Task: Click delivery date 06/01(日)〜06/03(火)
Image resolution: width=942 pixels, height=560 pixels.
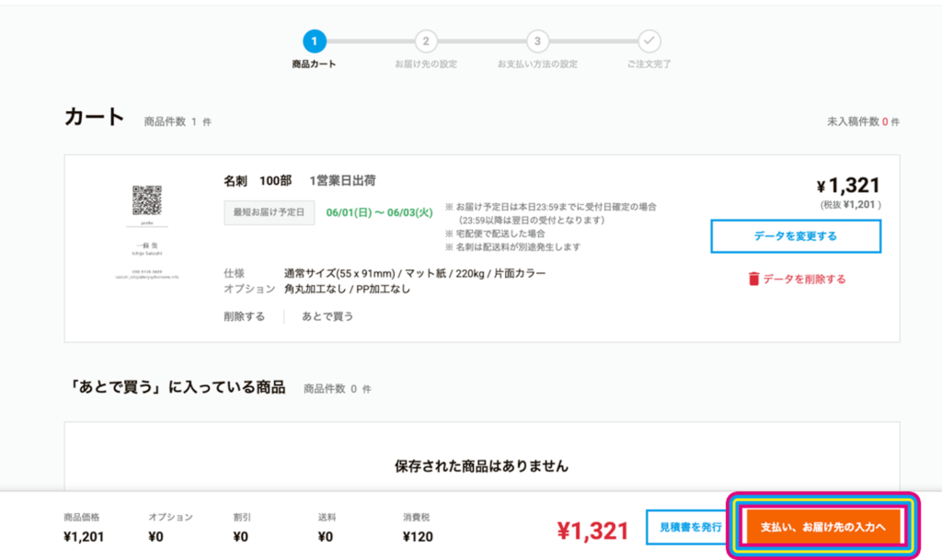Action: [x=379, y=212]
